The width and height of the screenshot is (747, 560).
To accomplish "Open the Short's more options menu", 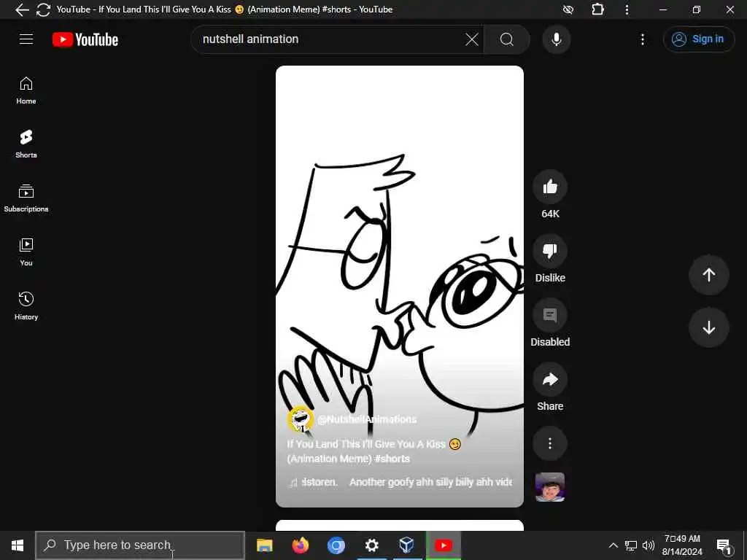I will tap(550, 443).
